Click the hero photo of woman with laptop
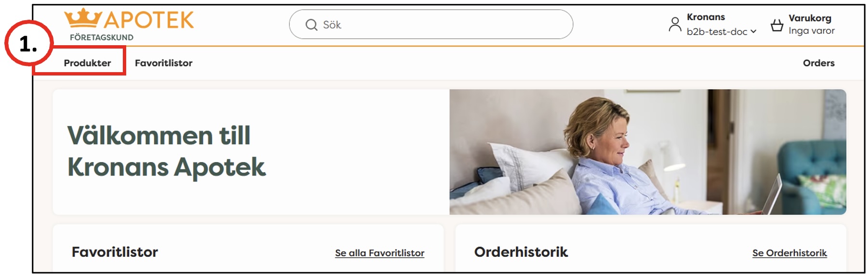868x276 pixels. 647,152
